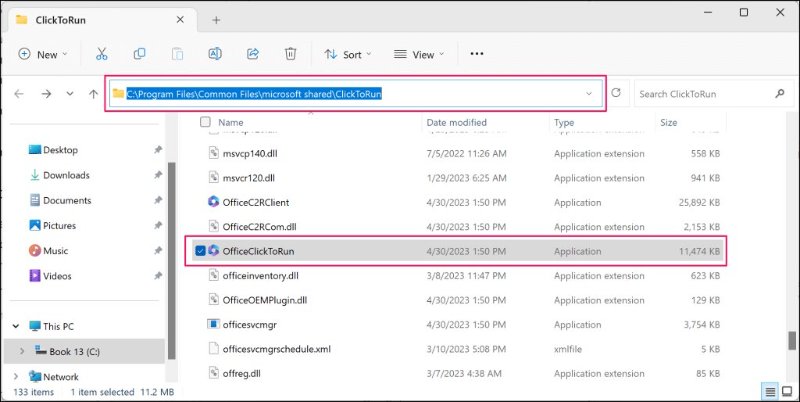Image resolution: width=800 pixels, height=402 pixels.
Task: Open the View dropdown menu
Action: point(419,54)
